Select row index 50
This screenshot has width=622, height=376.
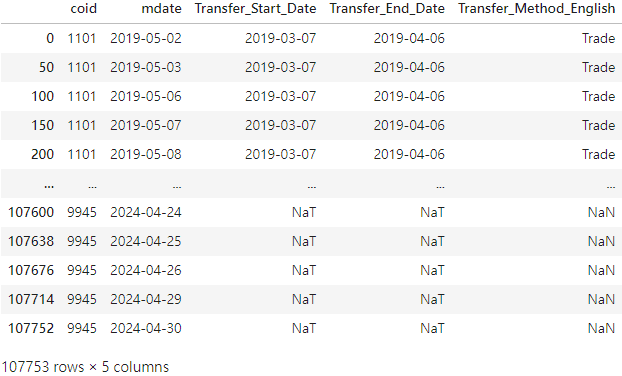pos(46,67)
